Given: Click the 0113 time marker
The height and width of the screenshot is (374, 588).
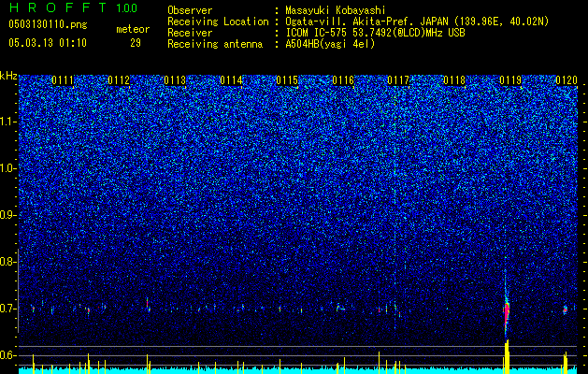Looking at the screenshot, I should [175, 80].
